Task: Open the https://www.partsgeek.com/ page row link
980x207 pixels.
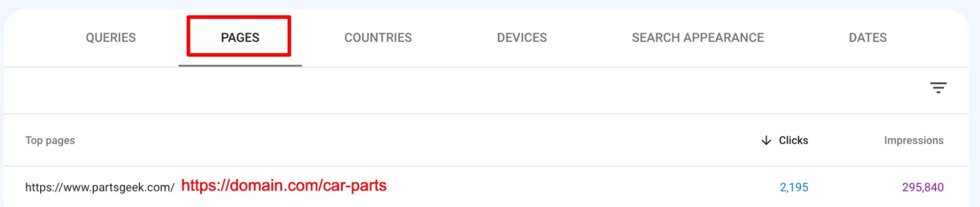Action: (100, 187)
